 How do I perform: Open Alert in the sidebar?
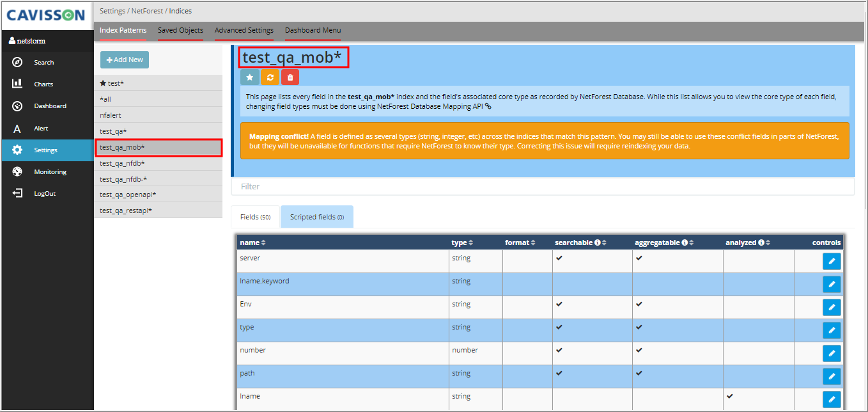41,128
